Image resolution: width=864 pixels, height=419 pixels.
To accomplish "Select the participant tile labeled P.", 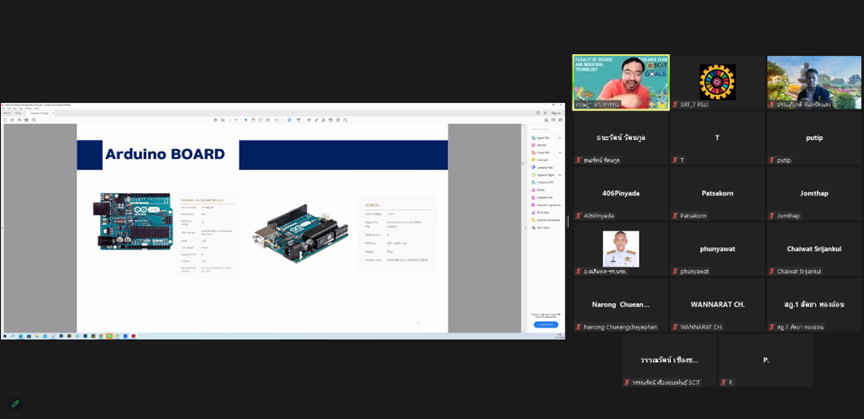I will point(765,361).
